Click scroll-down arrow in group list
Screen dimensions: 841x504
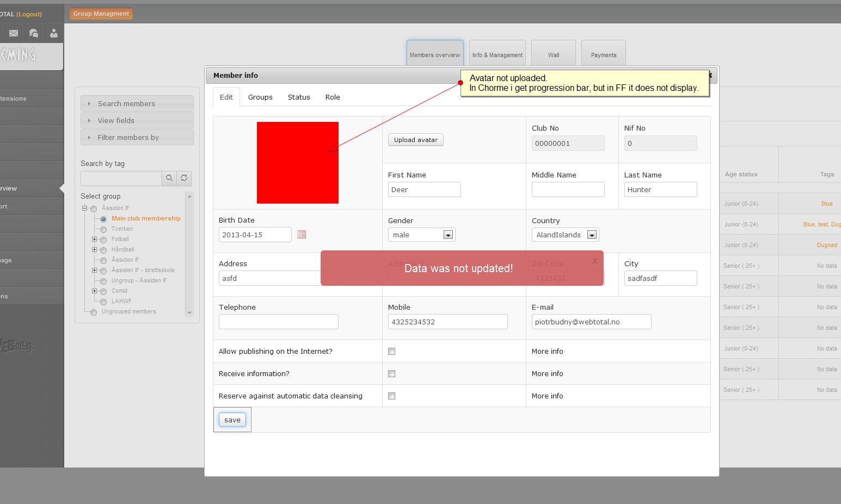[x=189, y=313]
